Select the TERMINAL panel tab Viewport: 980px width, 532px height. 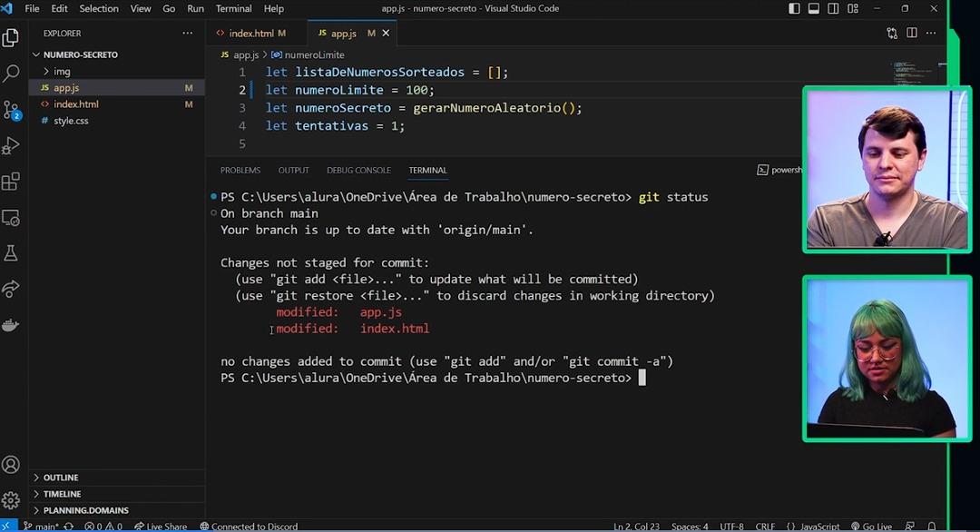(428, 170)
